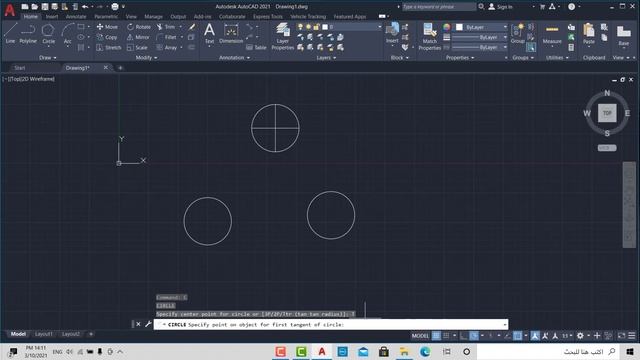The image size is (640, 360).
Task: Open the Layout1 tab
Action: [44, 334]
